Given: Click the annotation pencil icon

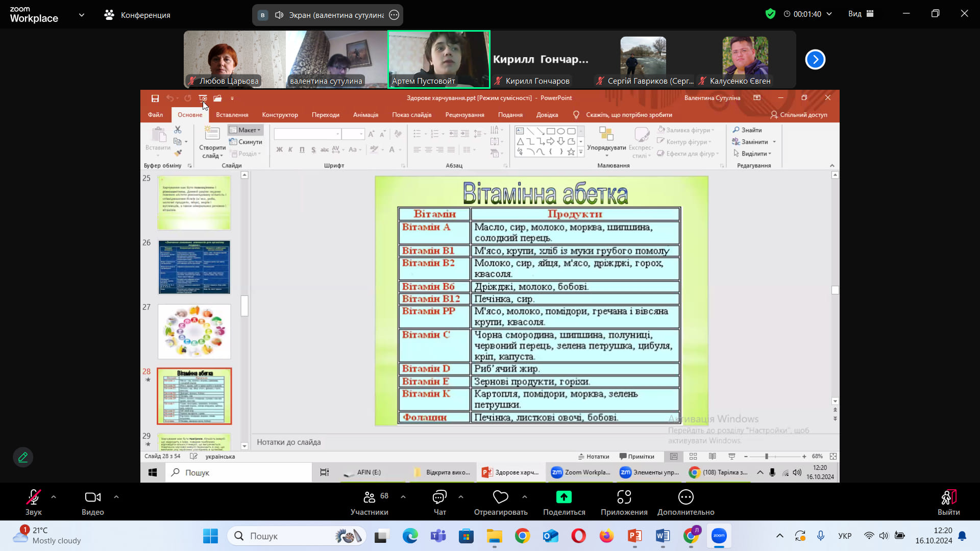Looking at the screenshot, I should [23, 457].
